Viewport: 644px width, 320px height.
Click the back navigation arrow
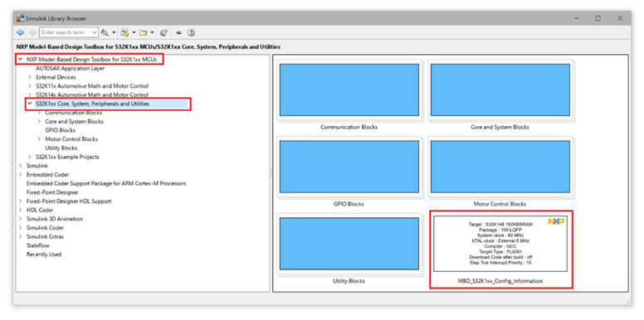pos(20,32)
